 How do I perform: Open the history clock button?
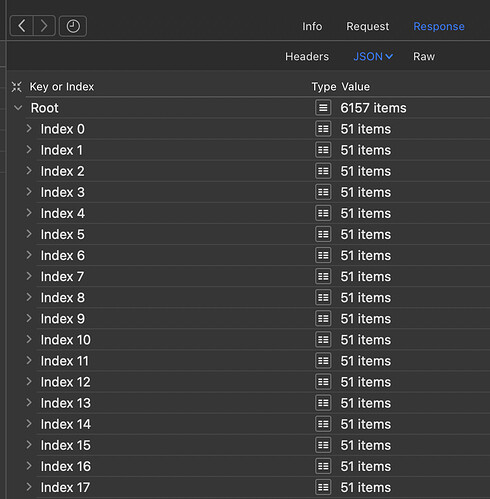[x=73, y=26]
